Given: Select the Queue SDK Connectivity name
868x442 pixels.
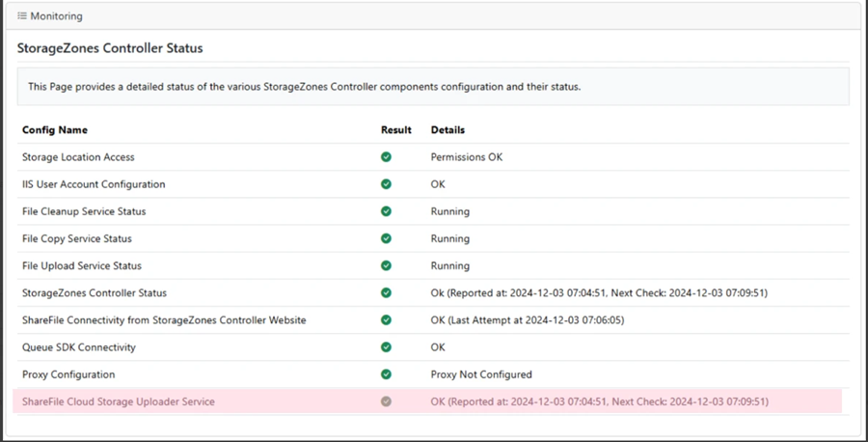Looking at the screenshot, I should 79,346.
